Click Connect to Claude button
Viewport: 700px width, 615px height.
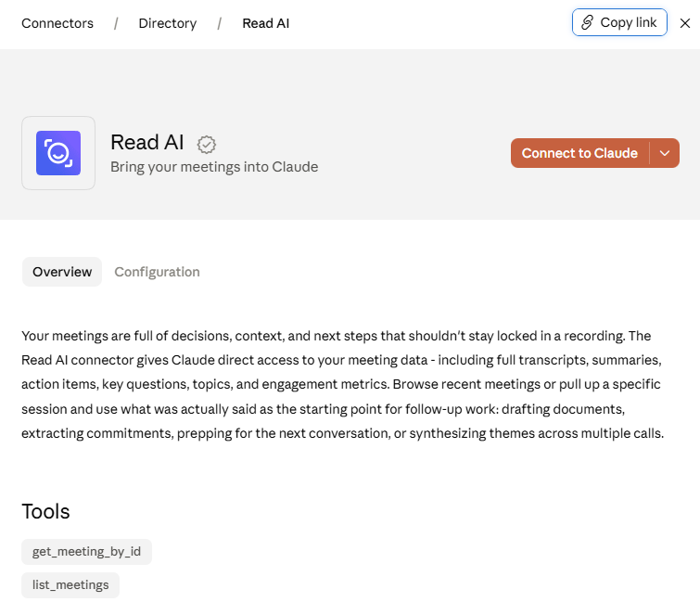[x=579, y=153]
